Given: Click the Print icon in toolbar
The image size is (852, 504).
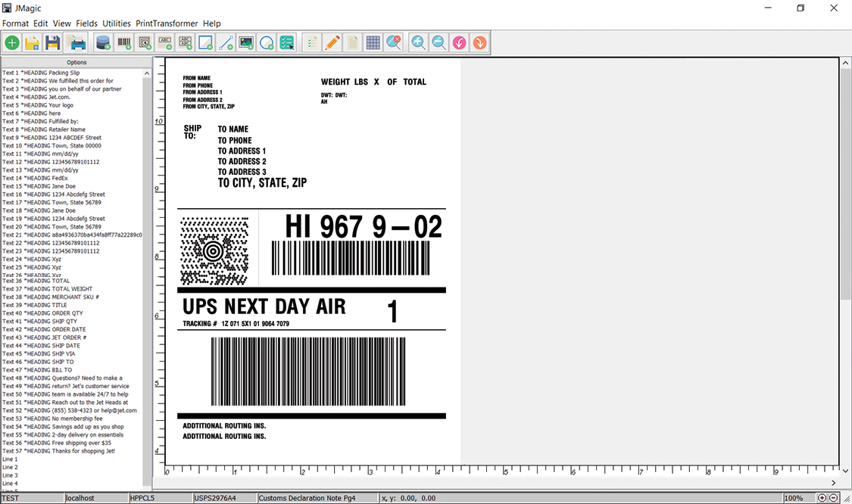Looking at the screenshot, I should (x=76, y=42).
